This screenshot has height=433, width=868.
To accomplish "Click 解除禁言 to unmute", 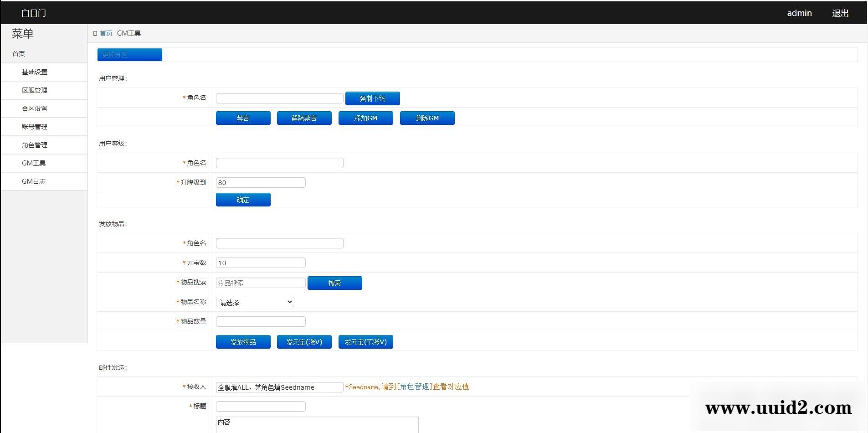I will pyautogui.click(x=304, y=118).
